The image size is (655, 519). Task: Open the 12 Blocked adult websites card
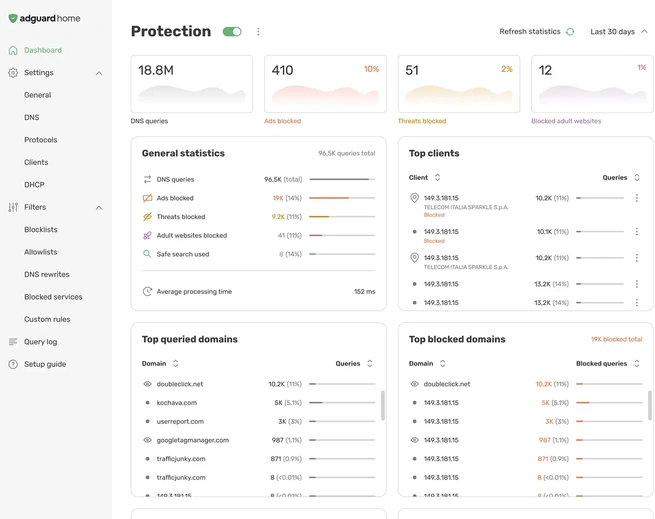click(x=592, y=84)
